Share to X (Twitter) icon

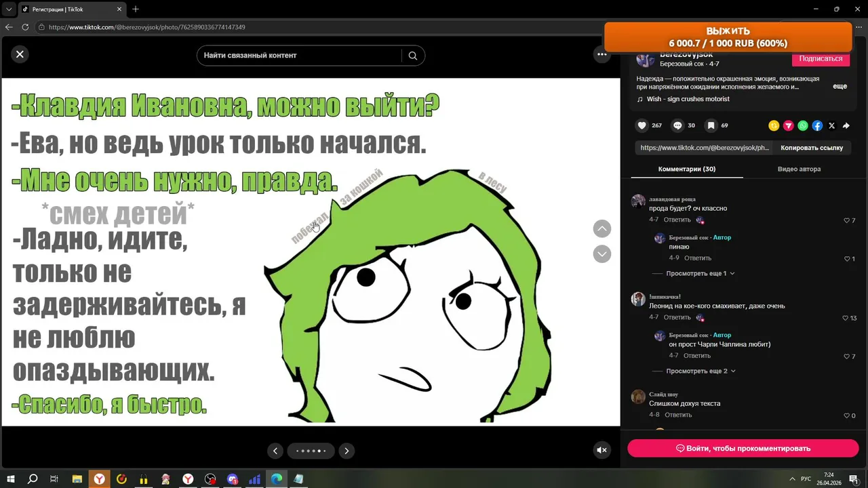(832, 125)
